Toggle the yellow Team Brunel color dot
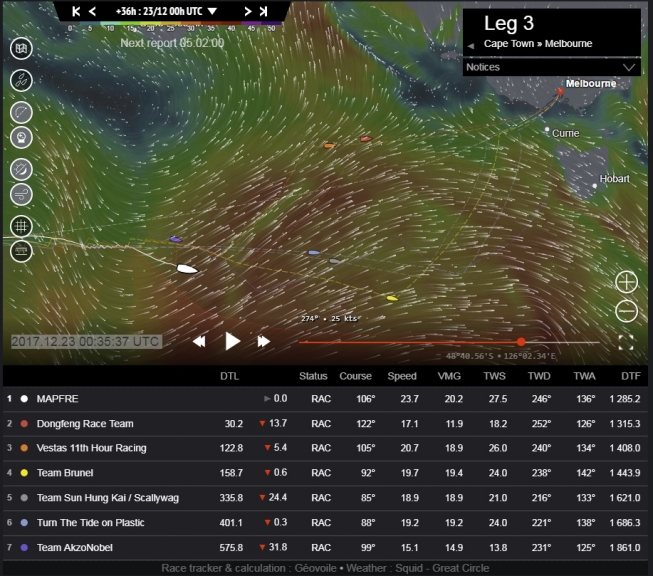The height and width of the screenshot is (576, 653). click(24, 473)
